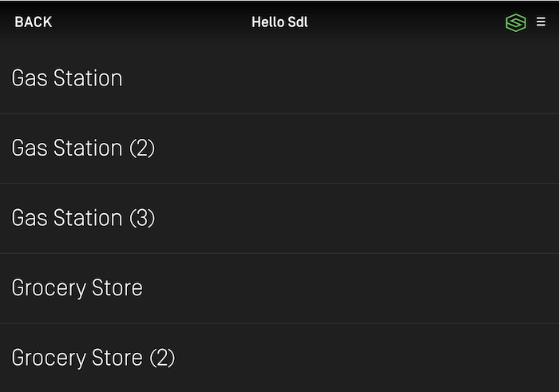Choose Gas Station (2) from the list
559x392 pixels.
(83, 148)
